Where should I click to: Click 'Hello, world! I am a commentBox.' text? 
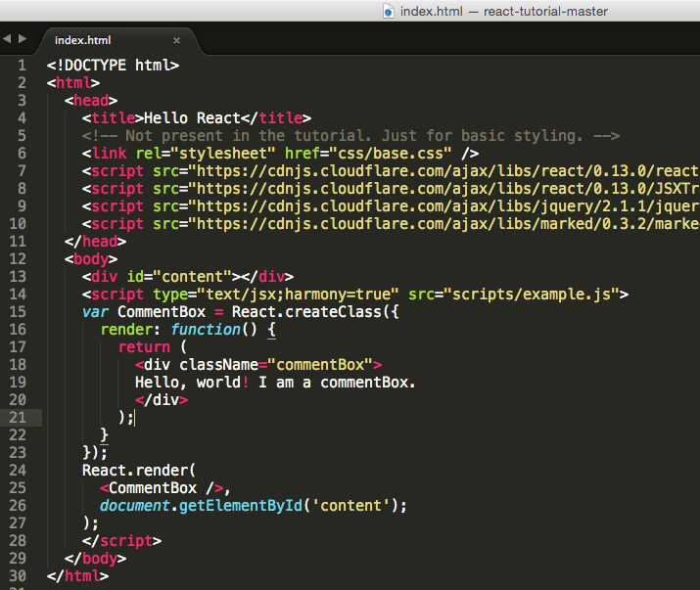click(x=275, y=383)
